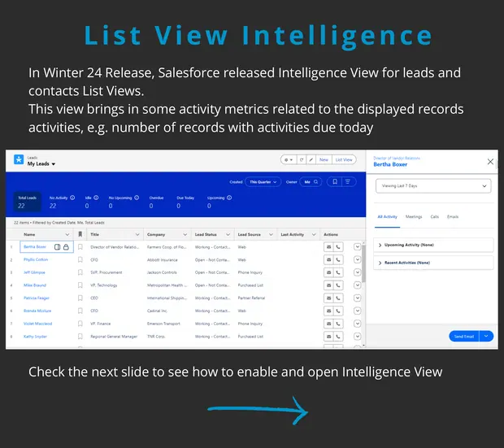
Task: Click the email icon for Jeff Glimpse row
Action: (x=328, y=272)
